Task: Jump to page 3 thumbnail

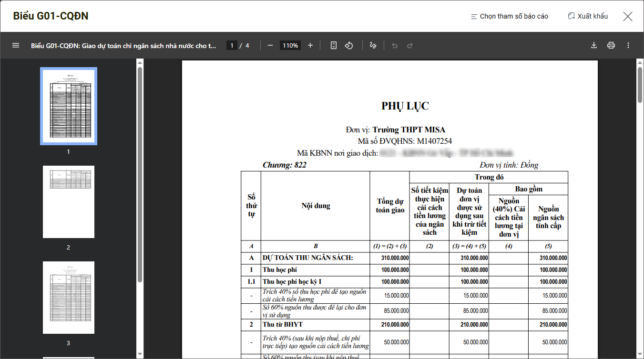Action: pos(69,298)
